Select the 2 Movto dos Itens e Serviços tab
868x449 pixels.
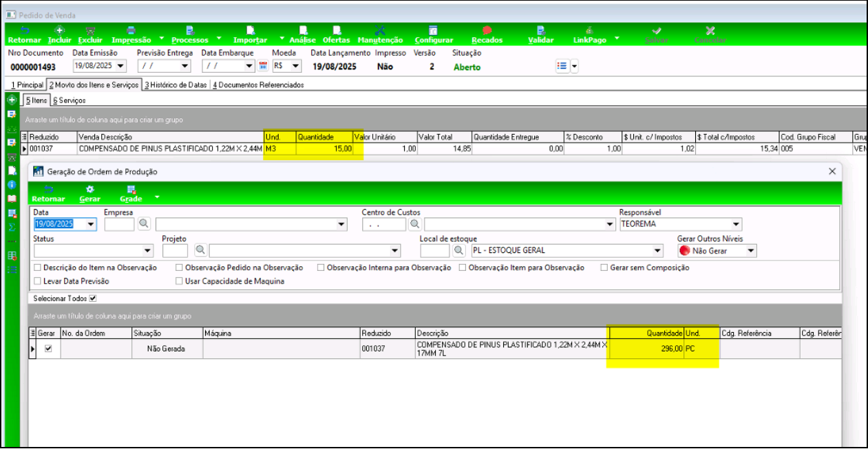tap(94, 85)
